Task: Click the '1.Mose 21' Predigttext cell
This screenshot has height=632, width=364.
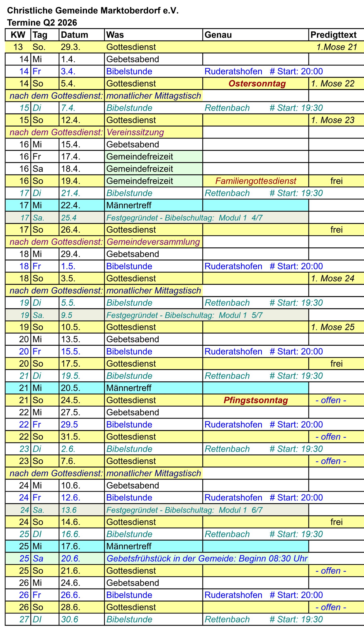Action: pyautogui.click(x=337, y=47)
